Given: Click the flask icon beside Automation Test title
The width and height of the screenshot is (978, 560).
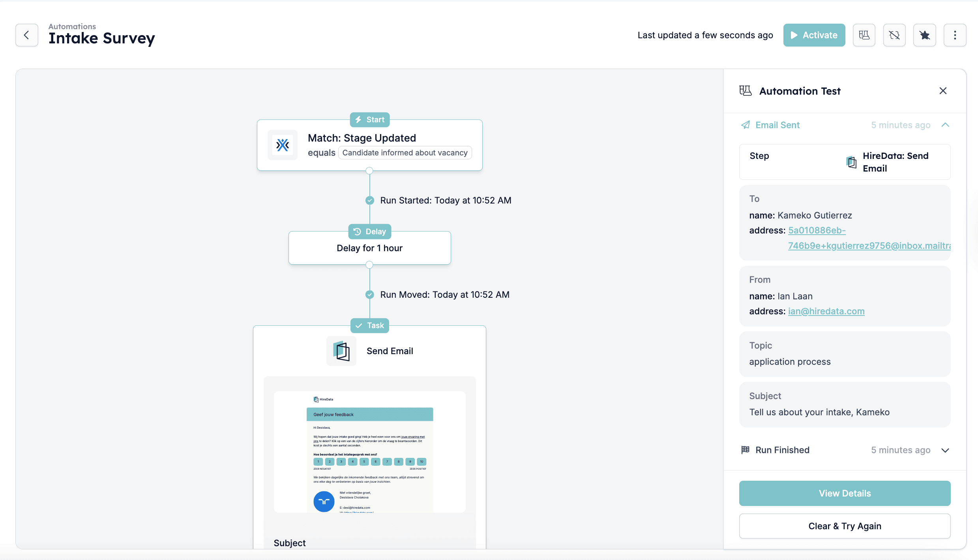Looking at the screenshot, I should tap(745, 91).
